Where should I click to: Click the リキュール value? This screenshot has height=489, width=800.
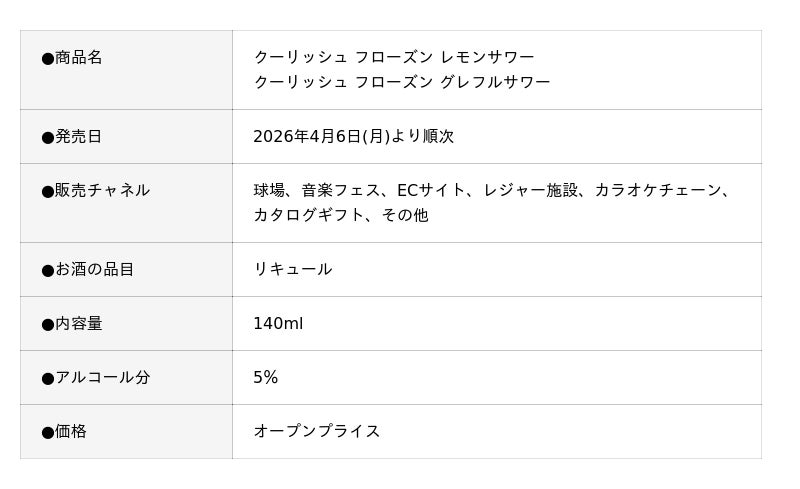pyautogui.click(x=292, y=269)
